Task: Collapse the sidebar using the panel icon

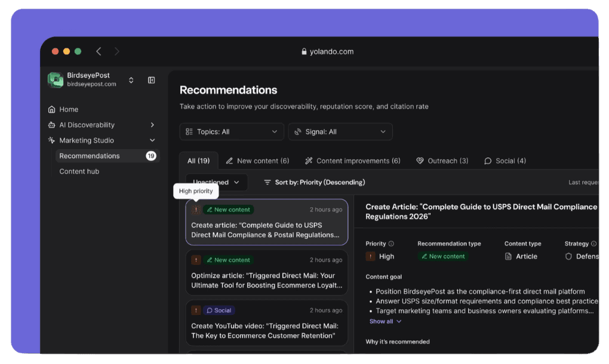Action: (151, 79)
